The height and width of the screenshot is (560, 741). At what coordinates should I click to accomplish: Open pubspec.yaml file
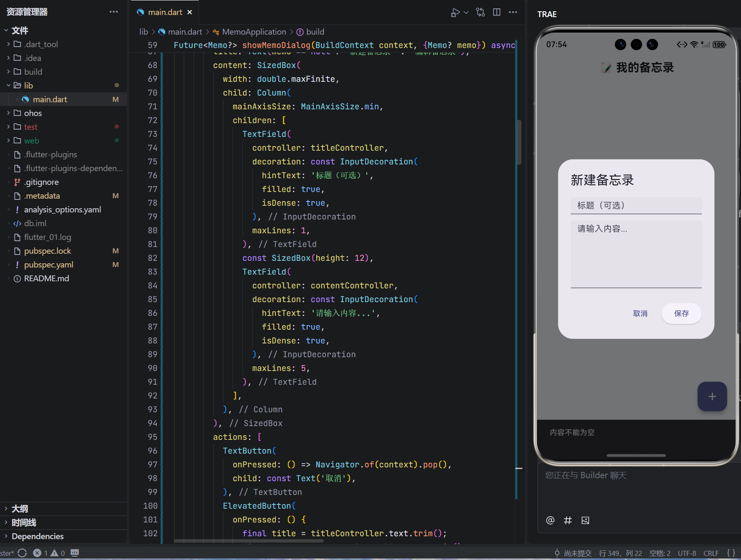coord(48,265)
